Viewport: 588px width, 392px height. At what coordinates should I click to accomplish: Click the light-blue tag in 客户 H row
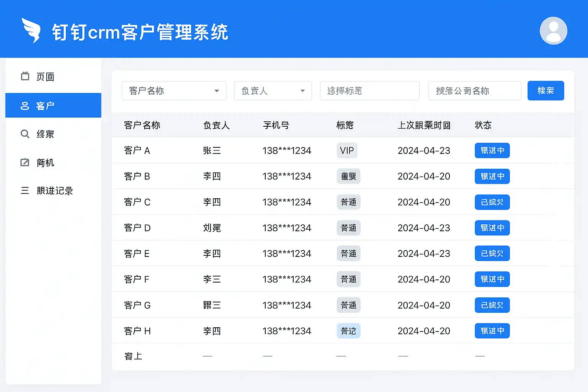click(x=349, y=331)
